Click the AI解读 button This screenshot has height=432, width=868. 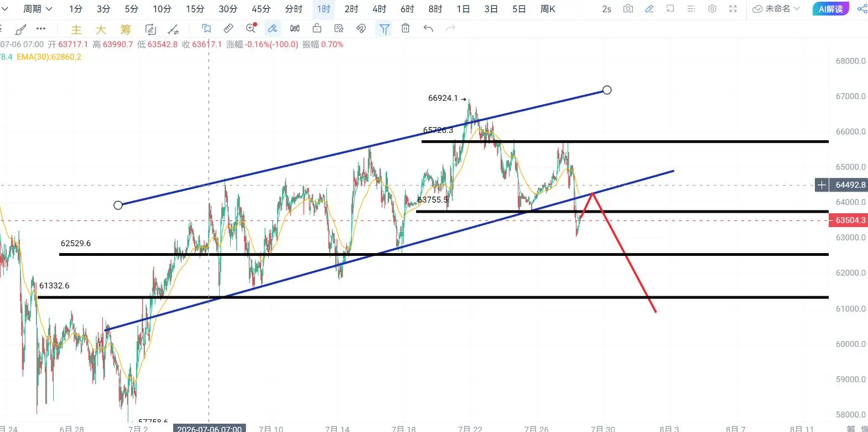(x=830, y=9)
